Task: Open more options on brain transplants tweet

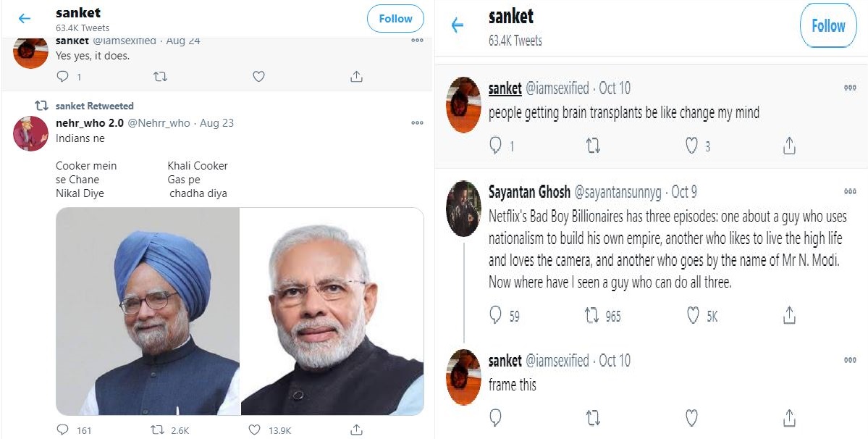Action: [x=849, y=88]
